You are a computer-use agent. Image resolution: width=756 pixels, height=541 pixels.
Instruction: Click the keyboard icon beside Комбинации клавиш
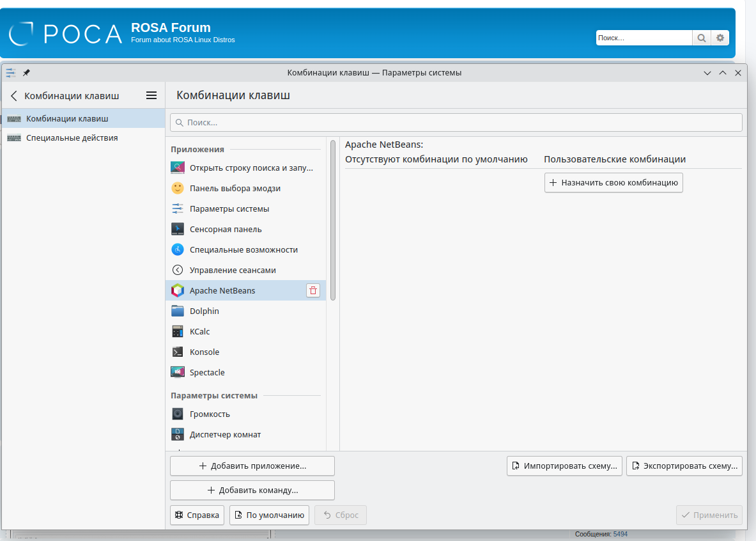coord(14,119)
